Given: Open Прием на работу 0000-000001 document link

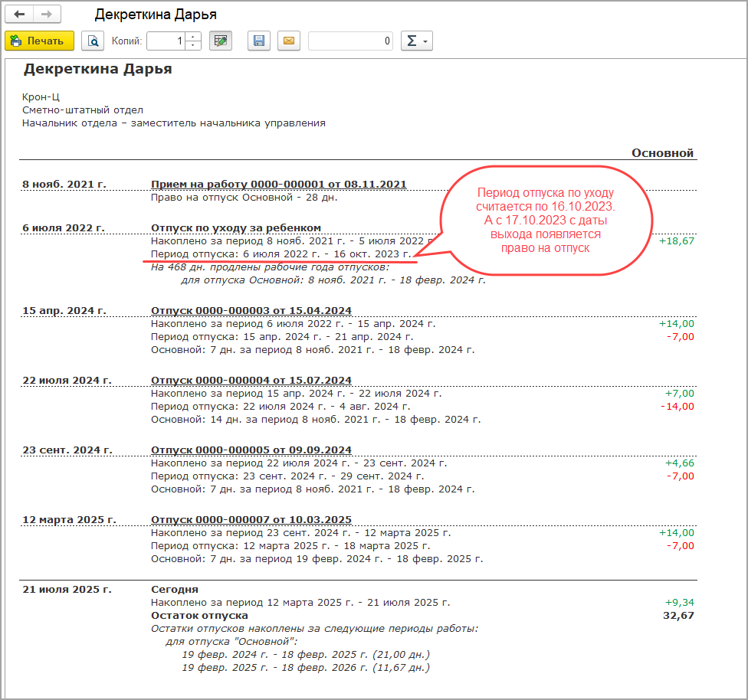Looking at the screenshot, I should 279,184.
